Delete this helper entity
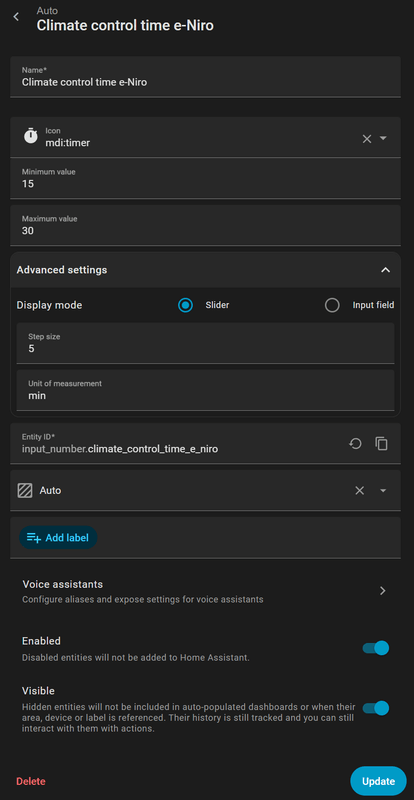The width and height of the screenshot is (414, 800). (x=31, y=781)
